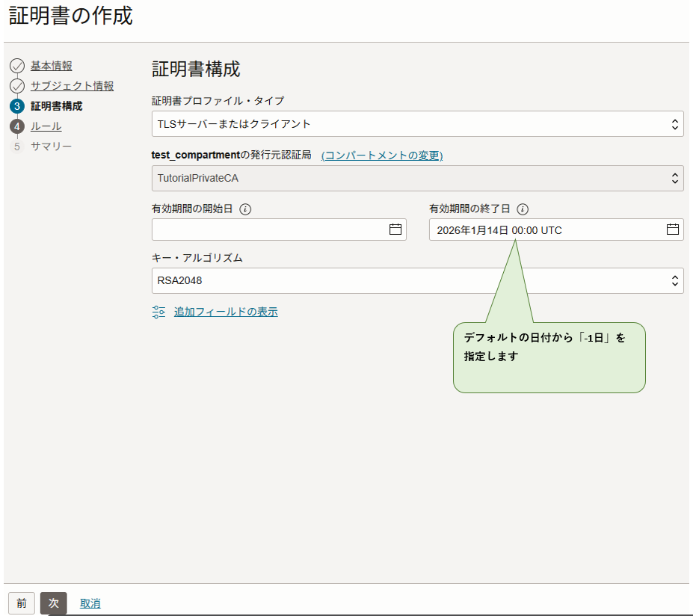Click the 前 button to go back

pyautogui.click(x=22, y=603)
